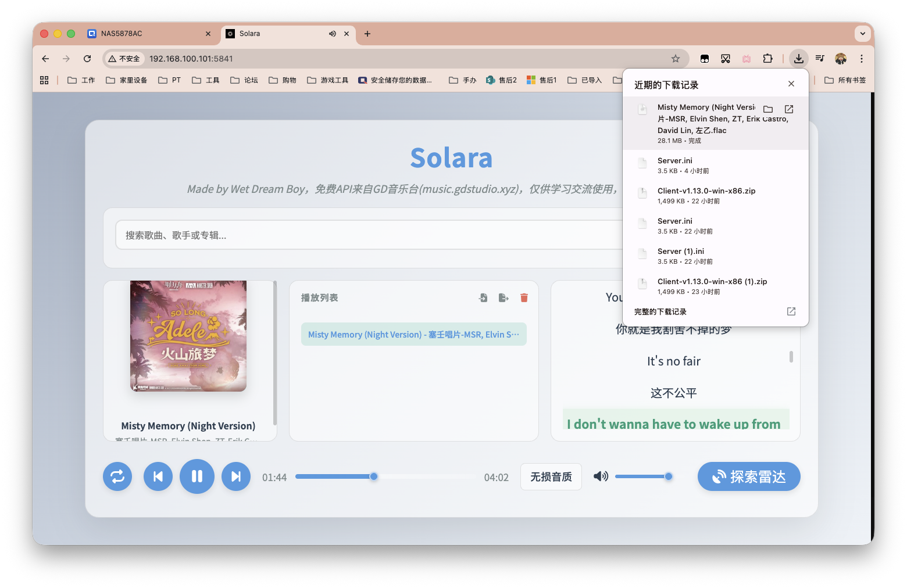The height and width of the screenshot is (588, 907).
Task: Open the 游戏工具 bookmark folder
Action: click(x=328, y=80)
